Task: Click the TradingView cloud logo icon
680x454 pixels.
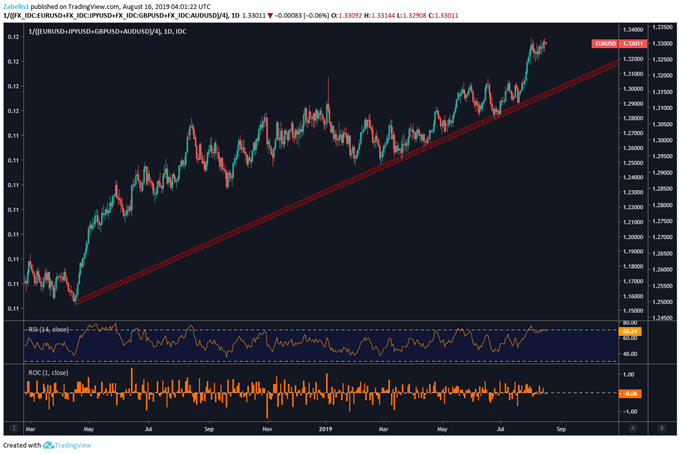Action: (x=48, y=445)
